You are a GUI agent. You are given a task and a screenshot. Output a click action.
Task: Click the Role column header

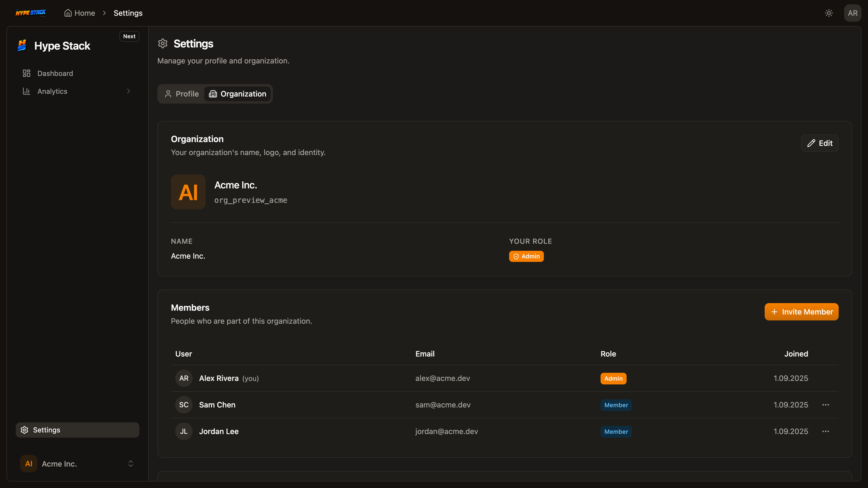pos(608,354)
